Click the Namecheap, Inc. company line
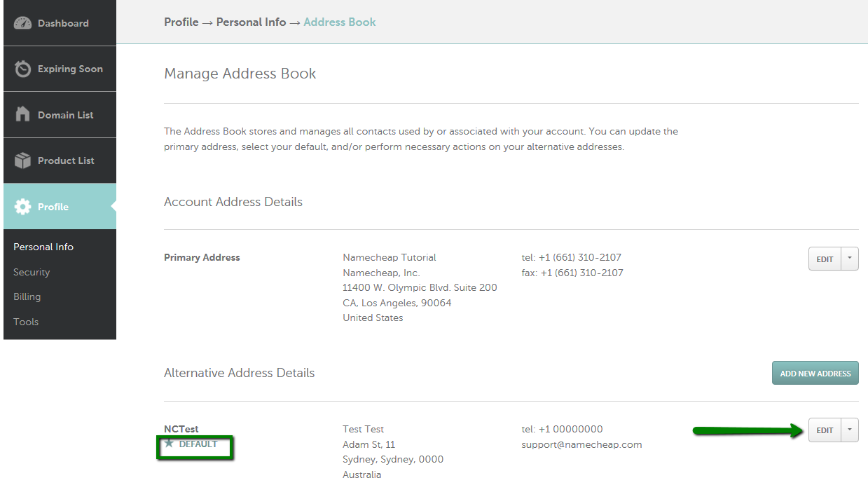Image resolution: width=868 pixels, height=485 pixels. [381, 273]
